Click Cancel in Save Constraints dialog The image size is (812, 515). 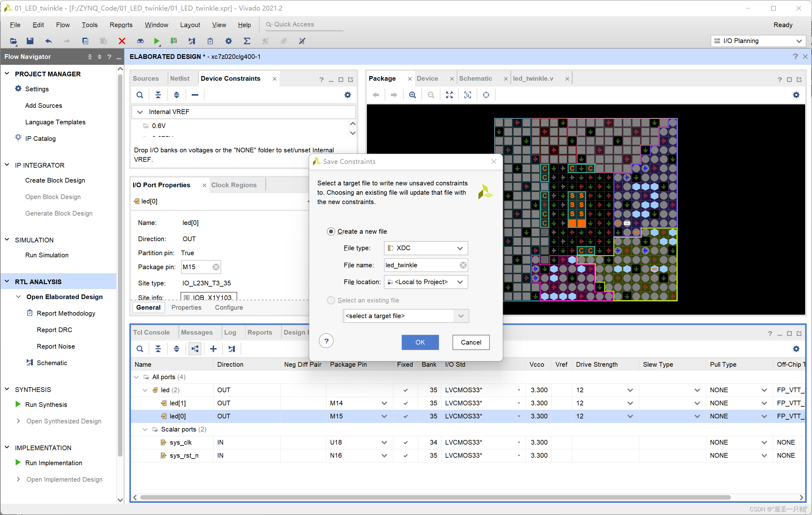(471, 342)
